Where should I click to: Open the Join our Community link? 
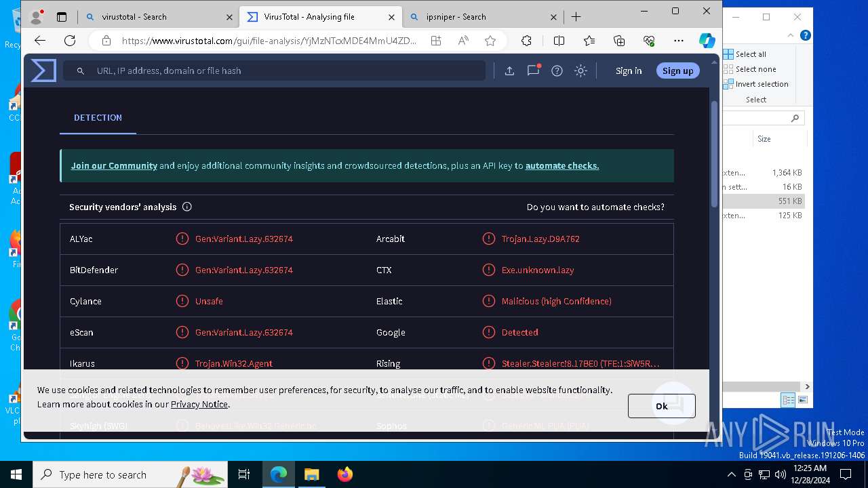coord(114,165)
